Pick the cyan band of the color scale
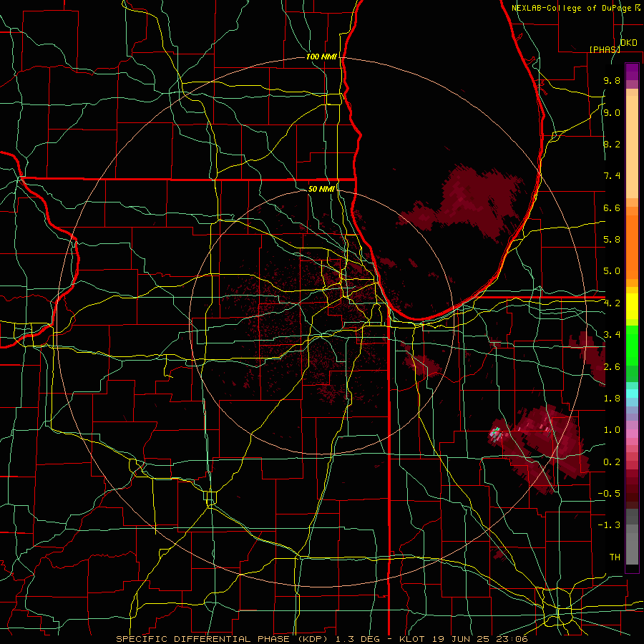This screenshot has height=644, width=644. (632, 394)
